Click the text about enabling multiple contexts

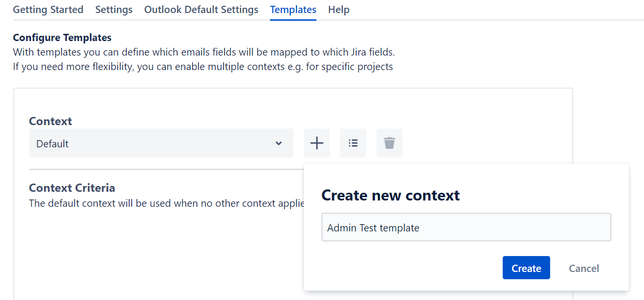click(203, 67)
